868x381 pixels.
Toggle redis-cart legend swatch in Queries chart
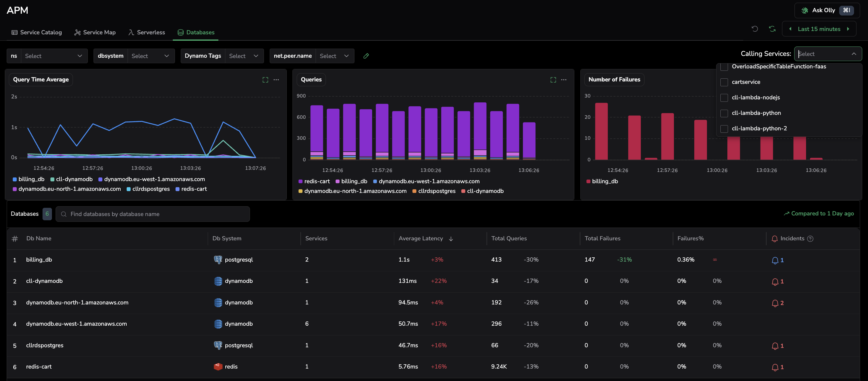click(x=301, y=181)
